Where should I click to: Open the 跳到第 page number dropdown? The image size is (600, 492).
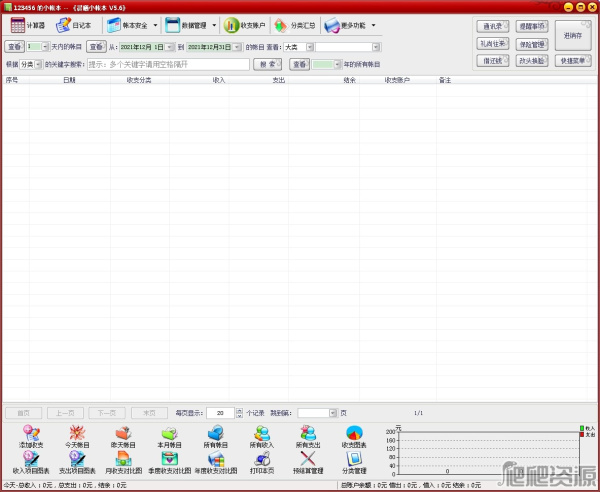[x=317, y=412]
